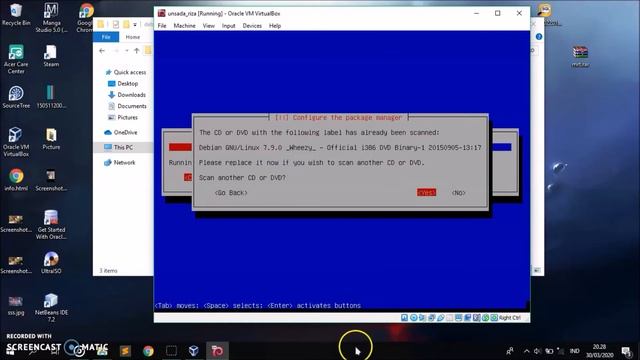Select Quick access in Explorer navigation pane
The height and width of the screenshot is (360, 640).
click(126, 72)
